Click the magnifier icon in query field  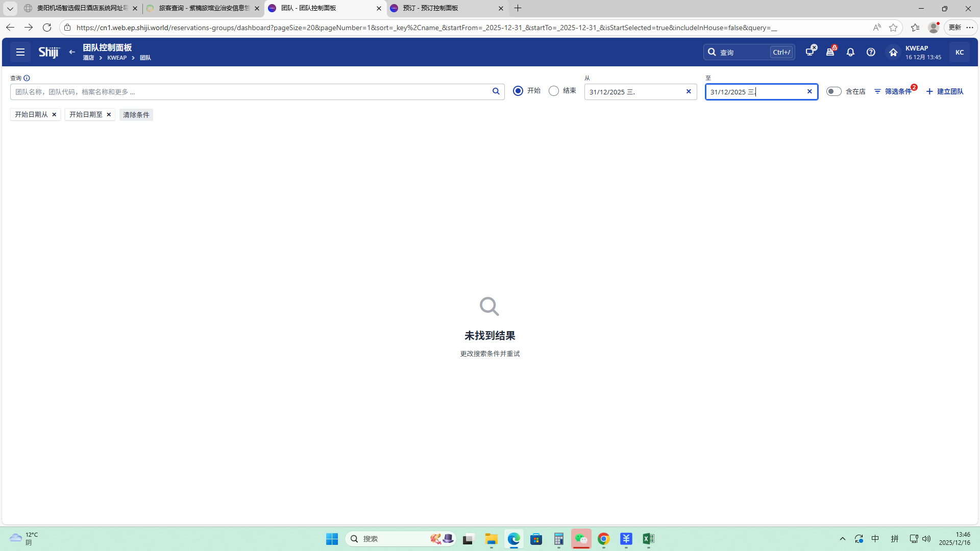pyautogui.click(x=496, y=91)
